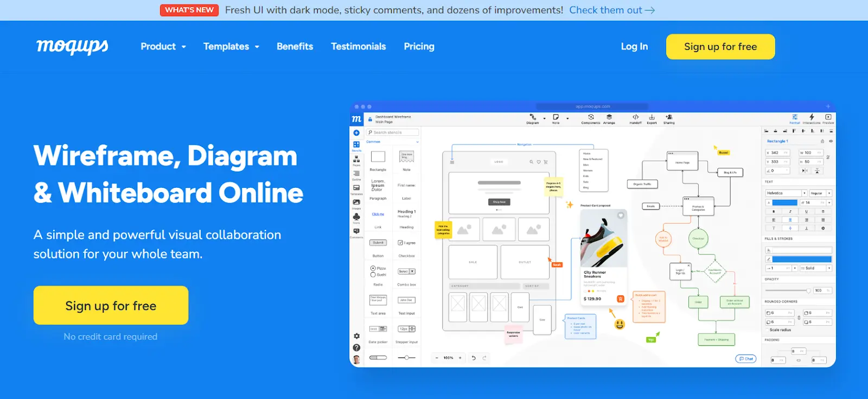Open the Icons sidebar panel
The image size is (868, 399).
tap(356, 218)
